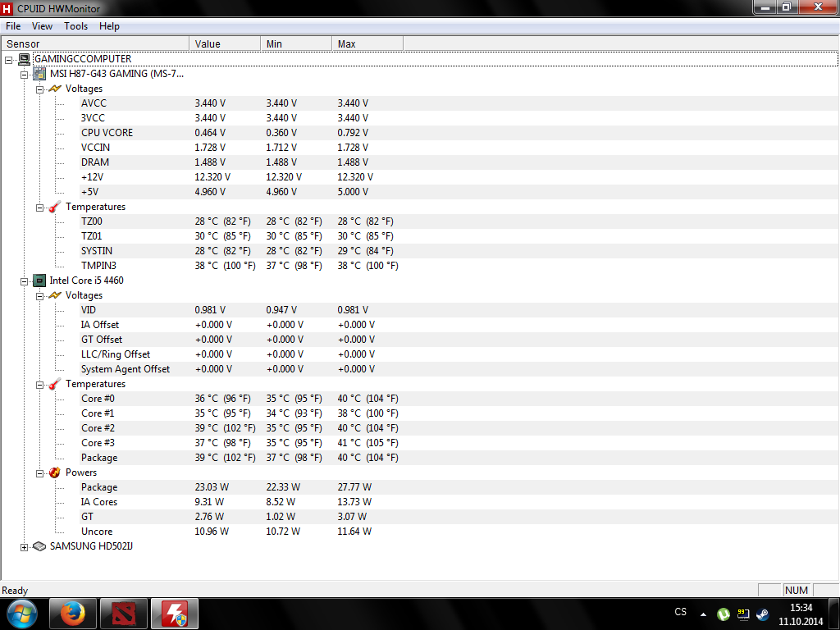The height and width of the screenshot is (630, 840).
Task: Open the Tools menu
Action: point(75,26)
